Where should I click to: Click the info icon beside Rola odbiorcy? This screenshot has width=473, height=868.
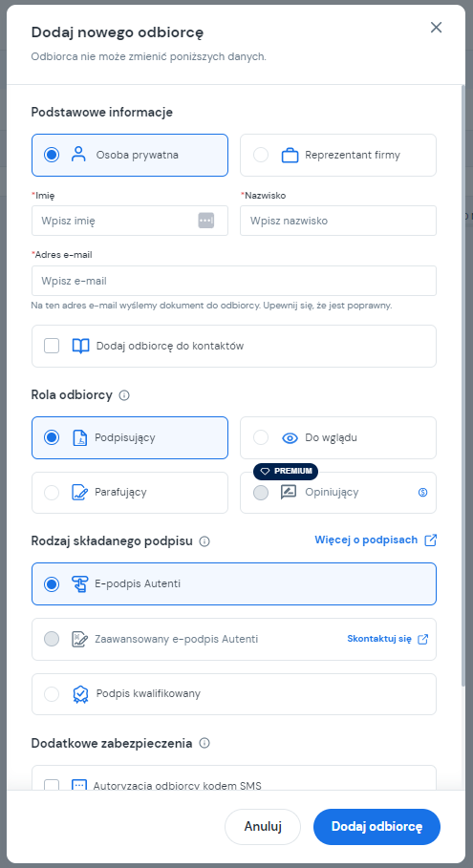coord(124,395)
